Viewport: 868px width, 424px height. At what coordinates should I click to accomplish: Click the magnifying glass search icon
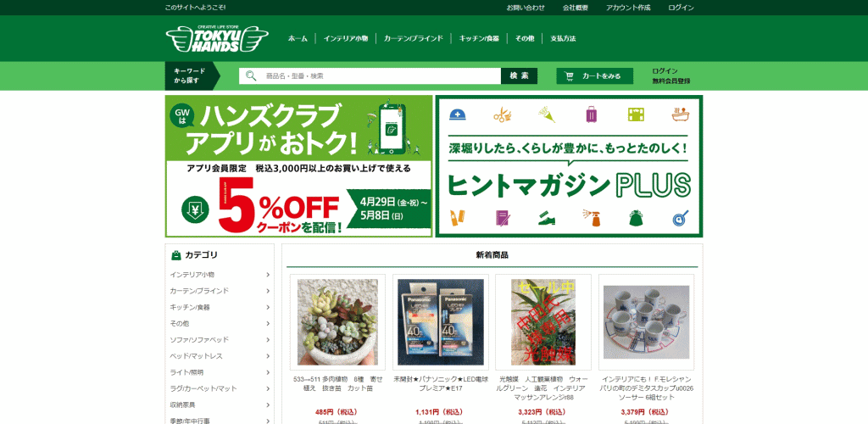(251, 75)
